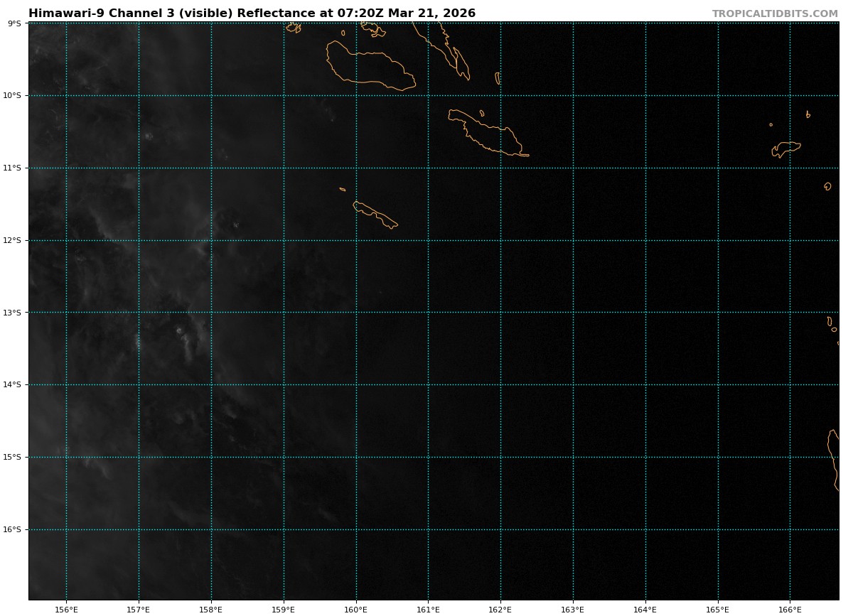The height and width of the screenshot is (616, 853).
Task: Click the 16°S latitude axis label
Action: pyautogui.click(x=13, y=529)
